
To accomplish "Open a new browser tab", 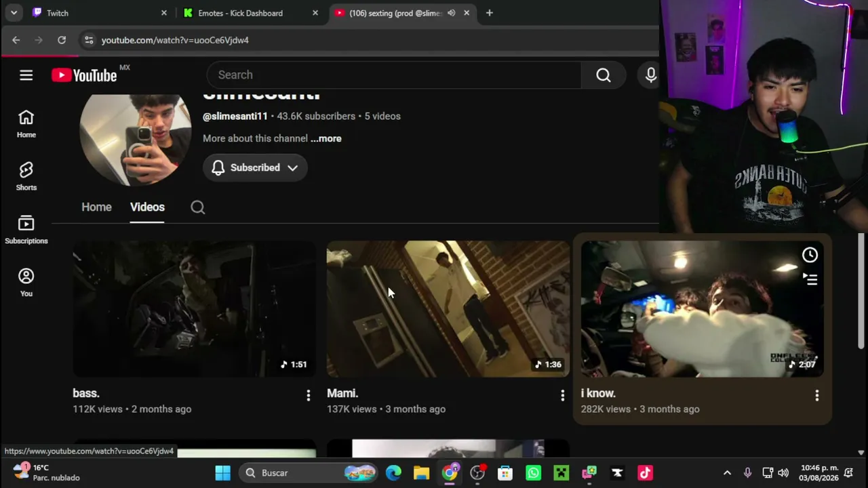I will tap(489, 13).
